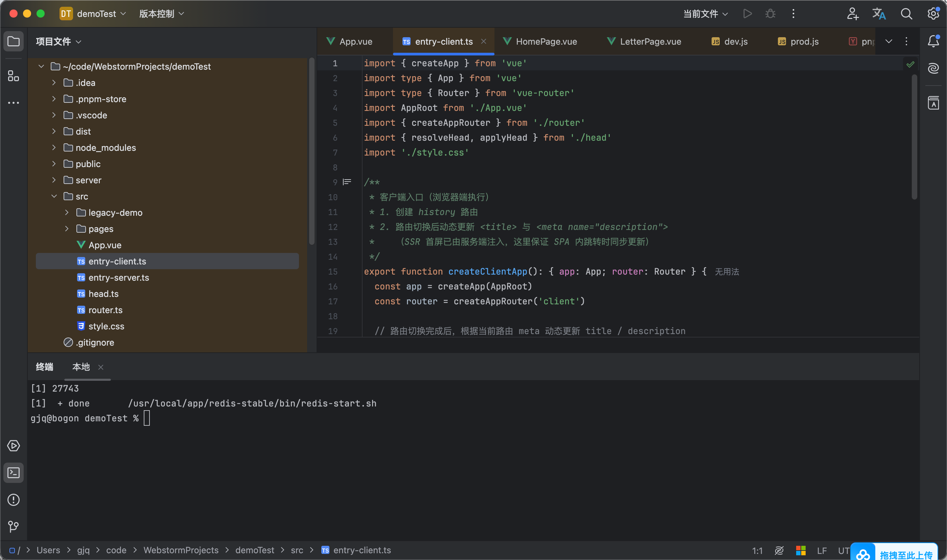Image resolution: width=947 pixels, height=560 pixels.
Task: Expand the server folder
Action: coord(54,180)
